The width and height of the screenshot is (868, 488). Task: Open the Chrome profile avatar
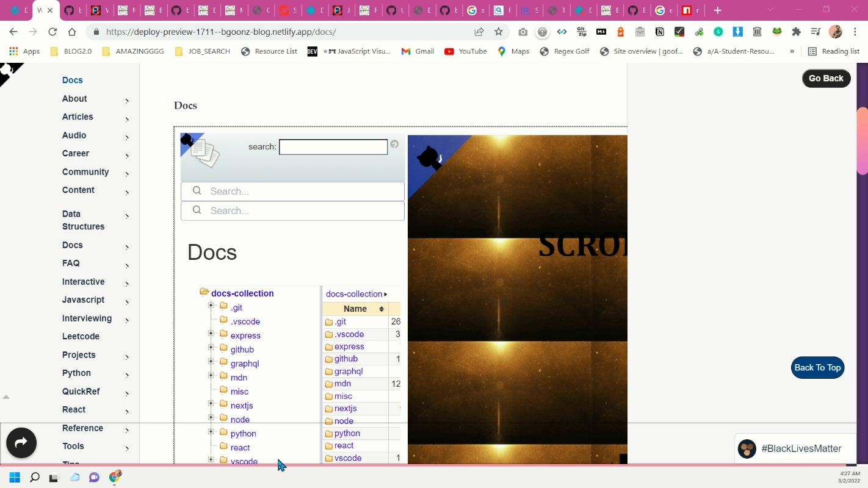(x=836, y=32)
